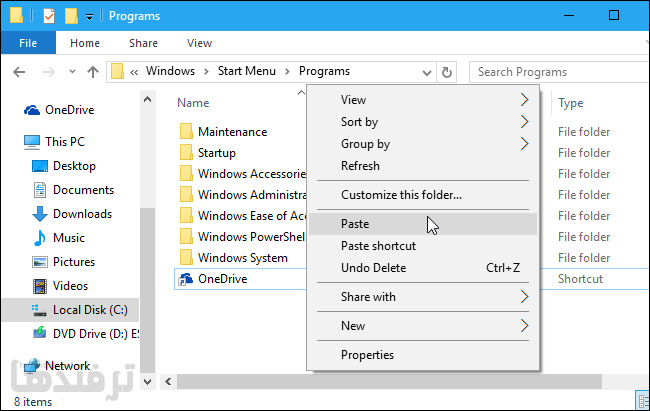Expand the Share with submenu
Viewport: 650px width, 411px height.
click(423, 297)
